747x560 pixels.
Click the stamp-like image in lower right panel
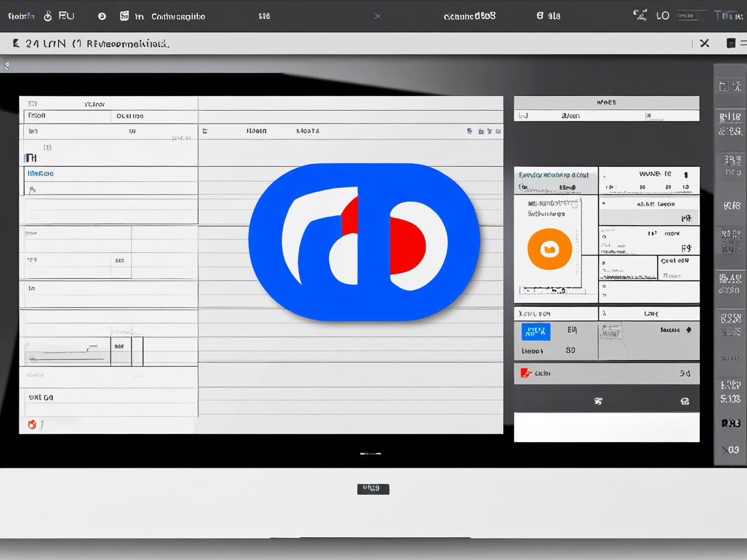[612, 332]
